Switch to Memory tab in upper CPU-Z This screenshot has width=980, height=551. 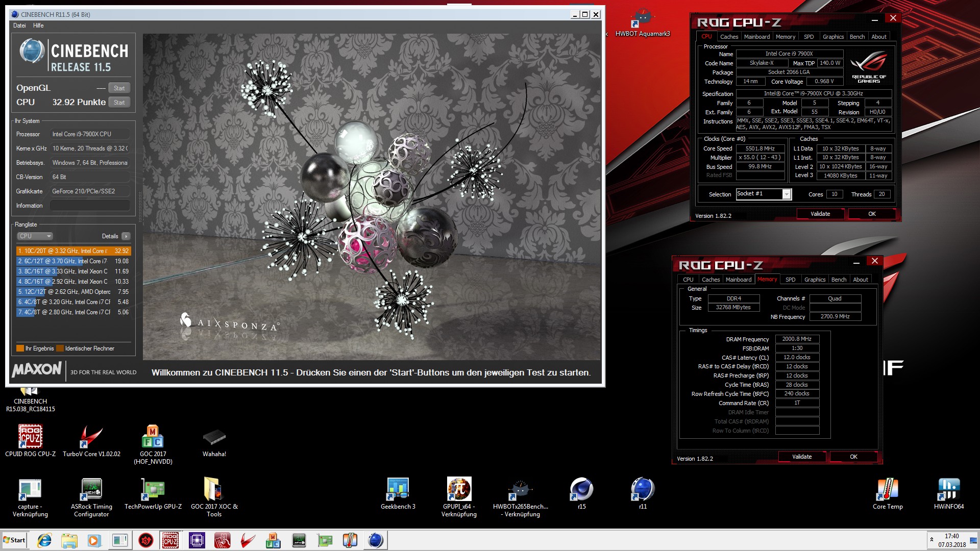click(786, 37)
